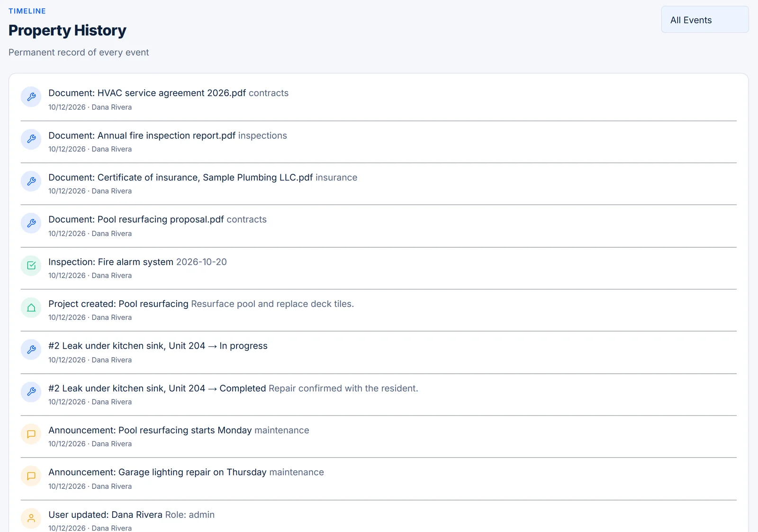The image size is (758, 532).
Task: Open the All Events filter dropdown
Action: coord(705,19)
